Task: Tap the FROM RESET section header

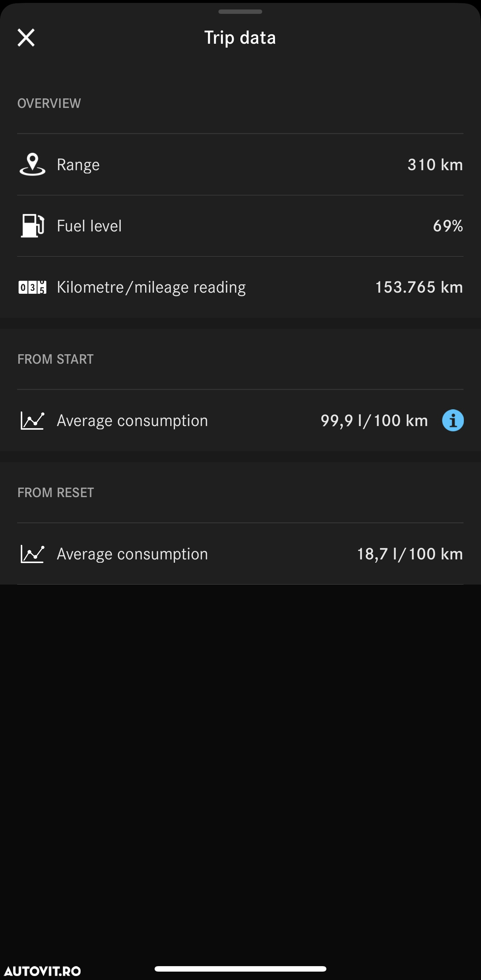Action: [55, 493]
